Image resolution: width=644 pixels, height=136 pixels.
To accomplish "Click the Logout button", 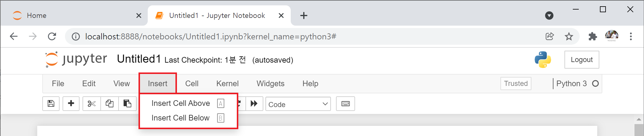I will coord(582,60).
